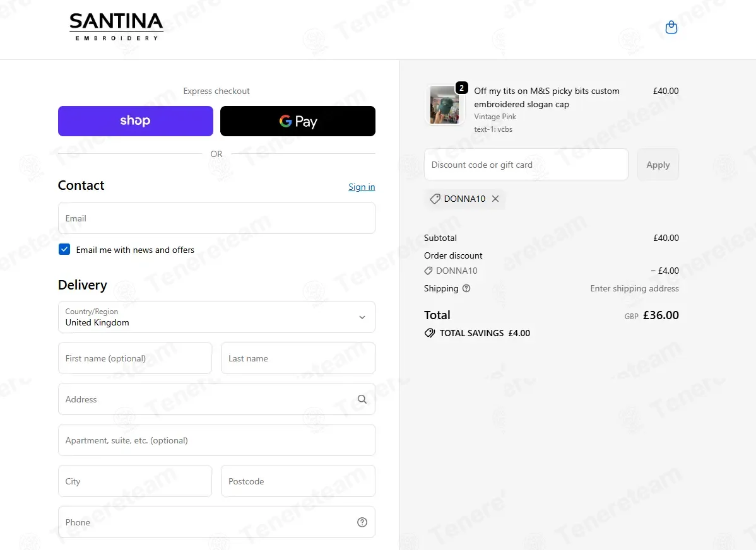Click the cap product thumbnail
This screenshot has height=550, width=756.
(x=444, y=105)
